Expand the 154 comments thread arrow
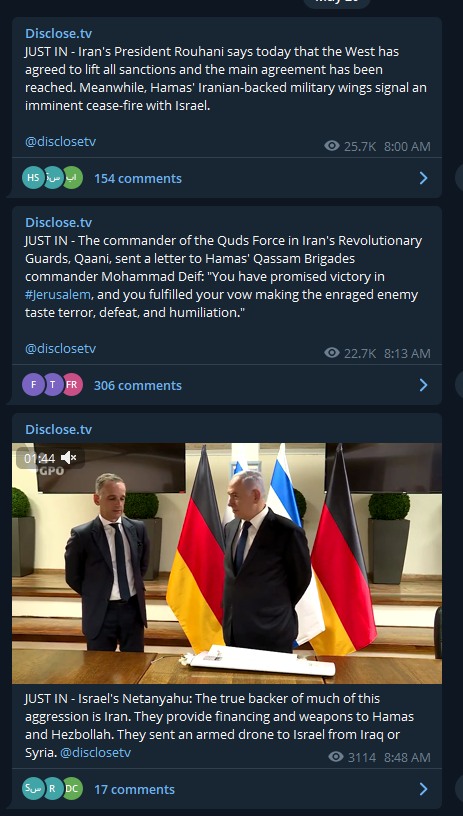Screen dimensions: 463x816 423,178
